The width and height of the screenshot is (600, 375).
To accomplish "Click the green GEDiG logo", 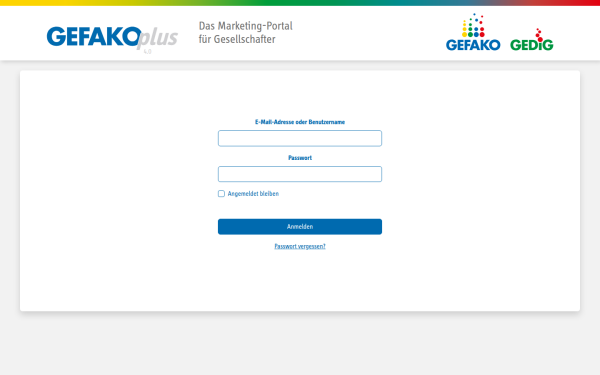I will pyautogui.click(x=532, y=39).
